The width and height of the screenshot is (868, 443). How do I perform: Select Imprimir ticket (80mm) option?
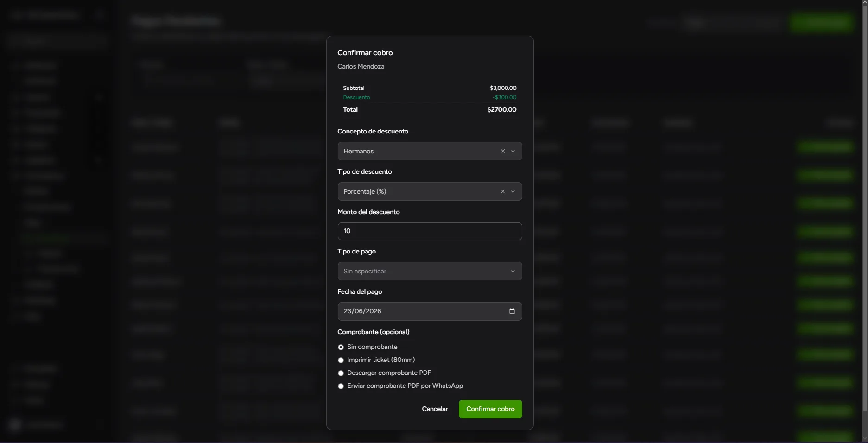point(341,360)
